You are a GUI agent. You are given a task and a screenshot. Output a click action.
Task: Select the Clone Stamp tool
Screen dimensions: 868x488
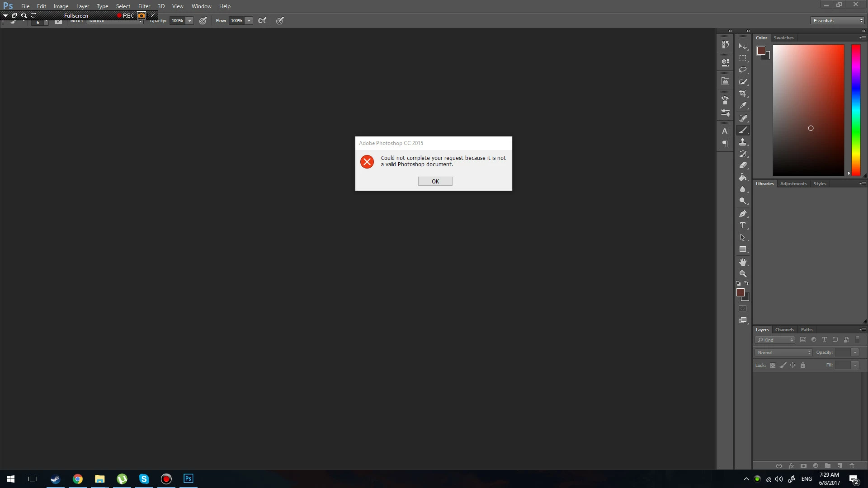pos(743,142)
